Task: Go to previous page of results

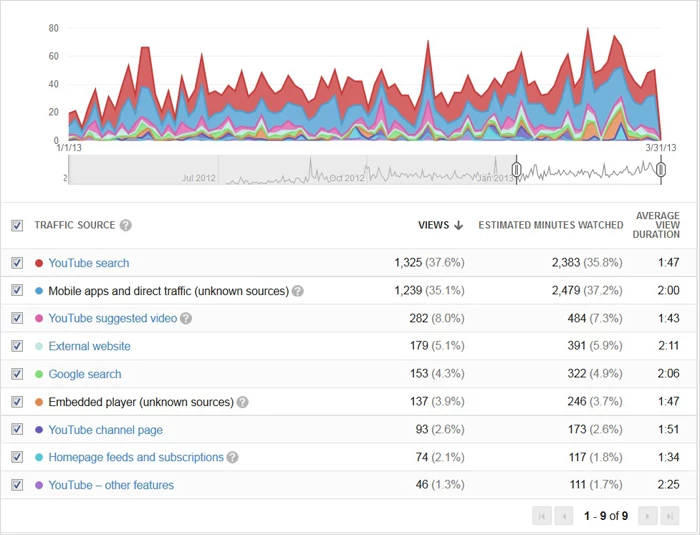Action: 564,516
